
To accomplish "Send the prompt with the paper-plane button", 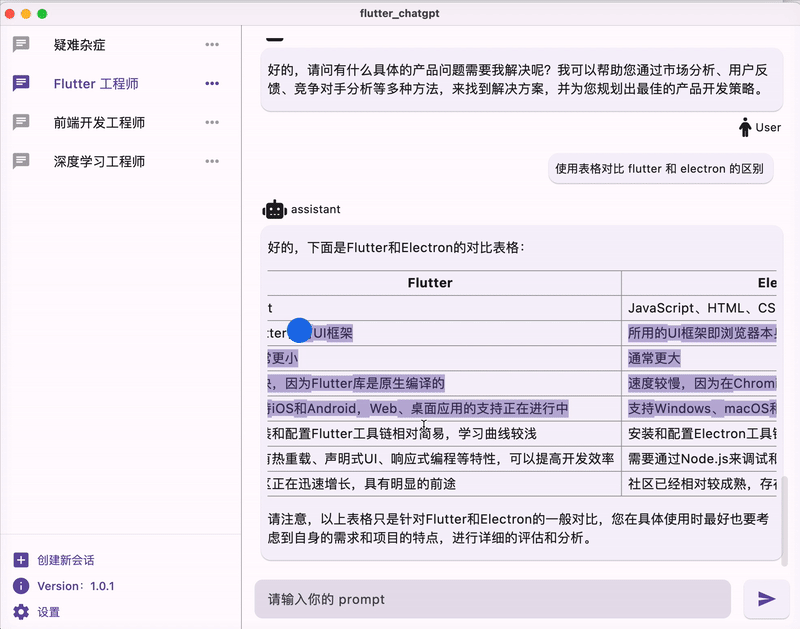I will tap(766, 599).
